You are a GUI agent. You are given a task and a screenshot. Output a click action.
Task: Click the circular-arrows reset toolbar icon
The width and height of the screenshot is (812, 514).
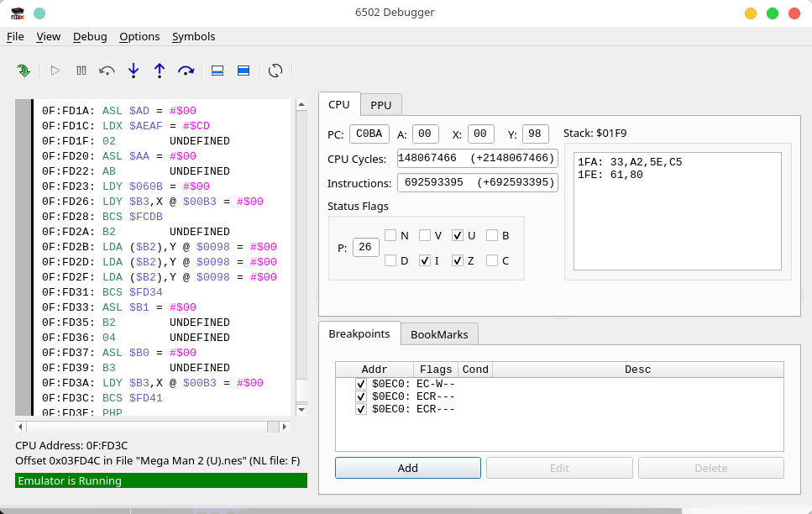[x=275, y=71]
